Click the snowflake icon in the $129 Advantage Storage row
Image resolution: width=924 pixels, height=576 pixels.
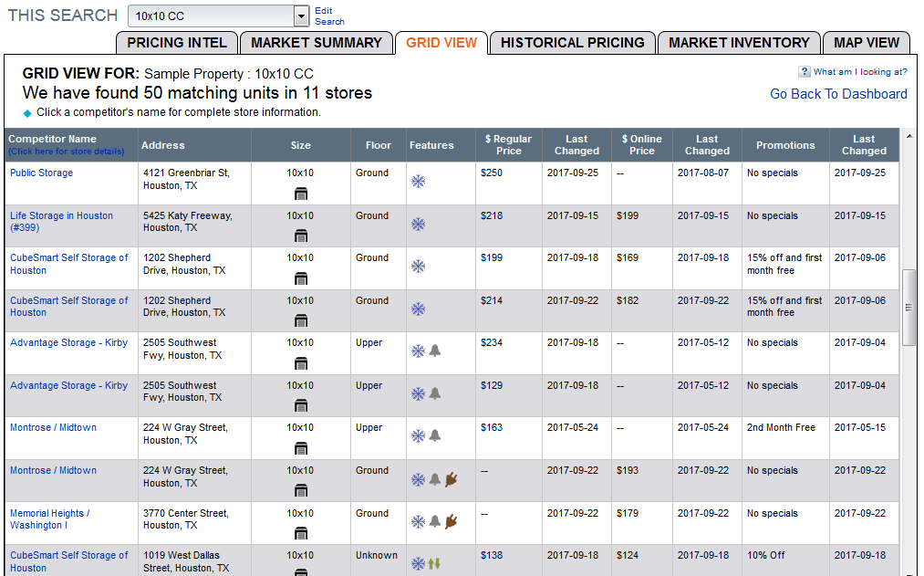pos(419,393)
